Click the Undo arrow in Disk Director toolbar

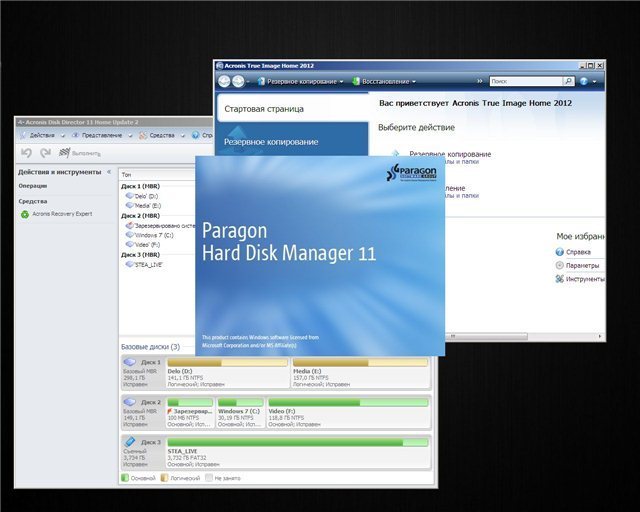point(27,153)
